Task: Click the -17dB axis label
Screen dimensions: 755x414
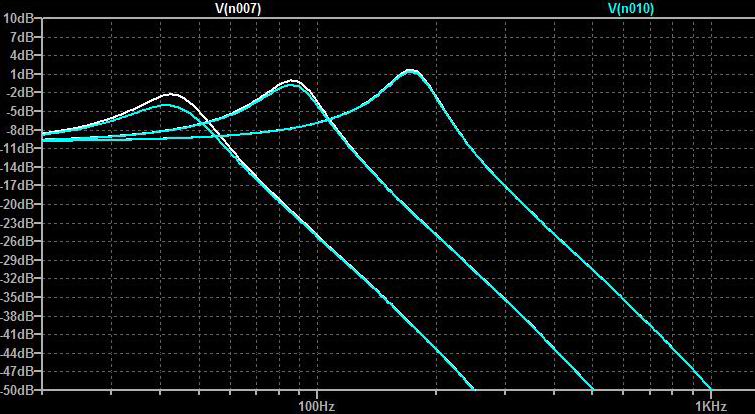Action: tap(18, 186)
